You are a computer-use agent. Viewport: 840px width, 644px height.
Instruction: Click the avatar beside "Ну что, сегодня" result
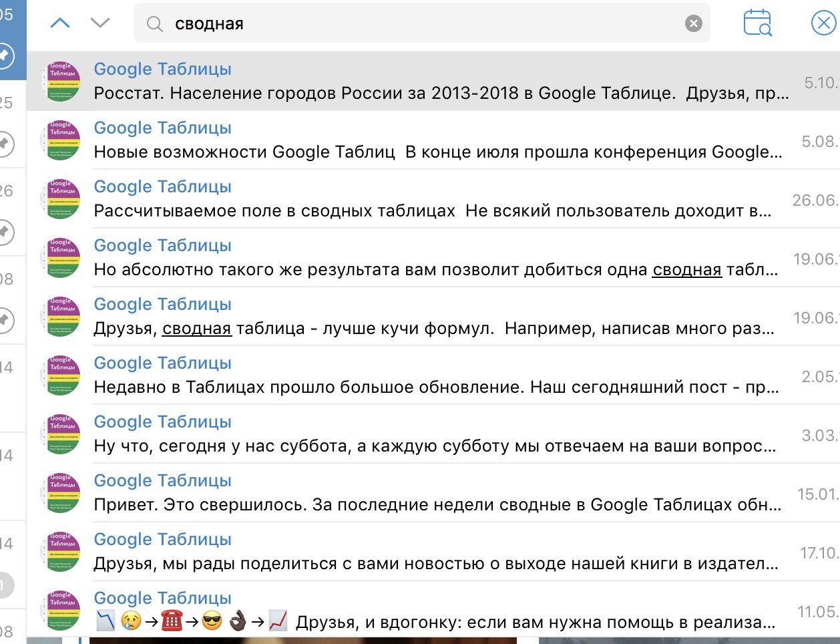(x=61, y=434)
